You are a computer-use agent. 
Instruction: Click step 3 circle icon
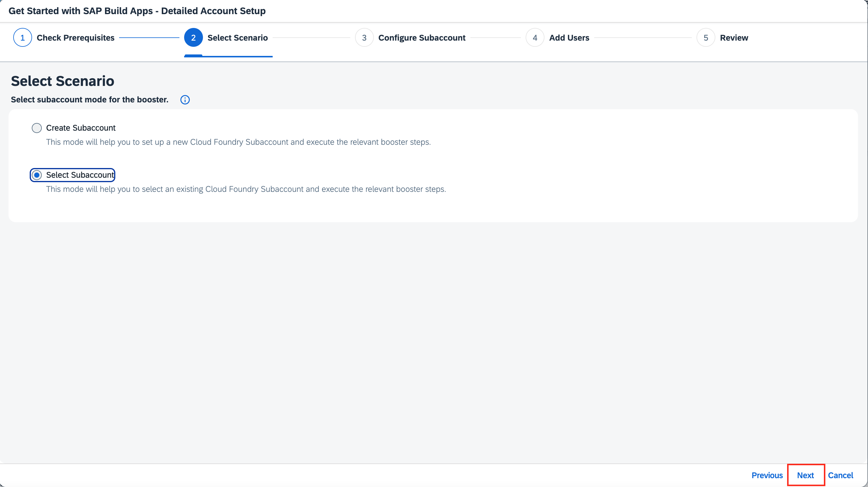[364, 38]
